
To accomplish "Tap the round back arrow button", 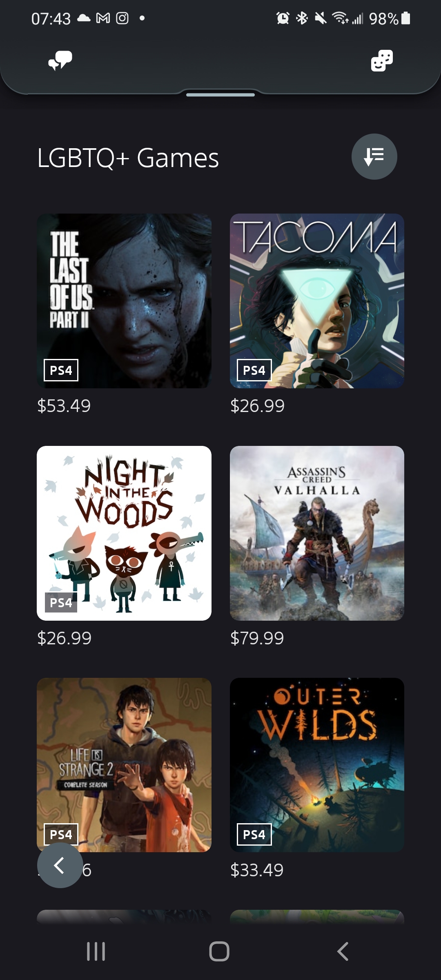I will click(60, 865).
